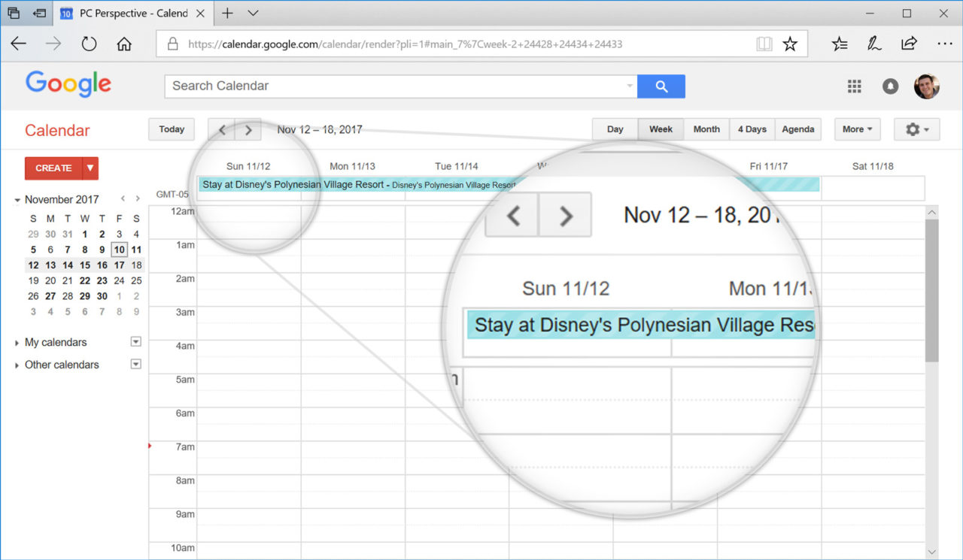The image size is (963, 560).
Task: Select date 15 in mini calendar
Action: [85, 265]
